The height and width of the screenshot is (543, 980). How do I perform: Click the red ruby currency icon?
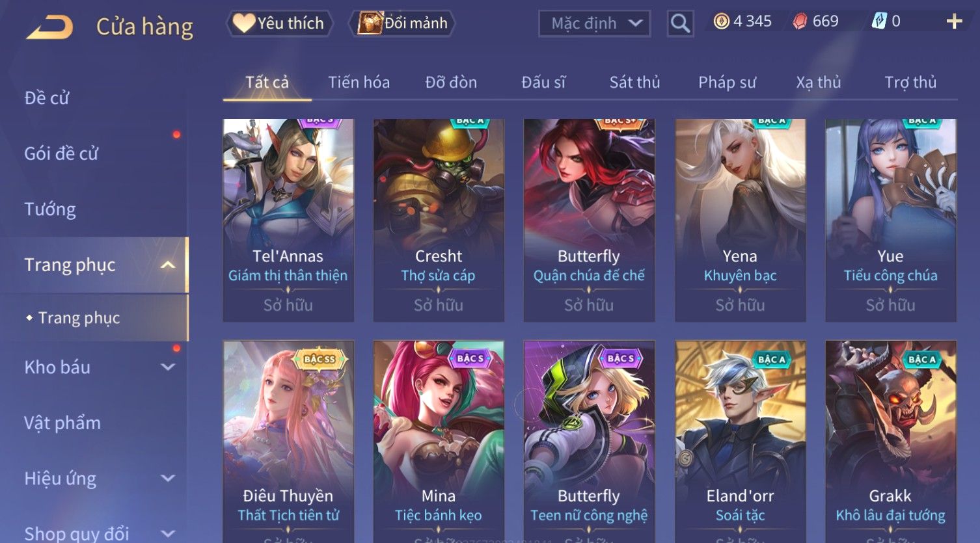coord(800,21)
